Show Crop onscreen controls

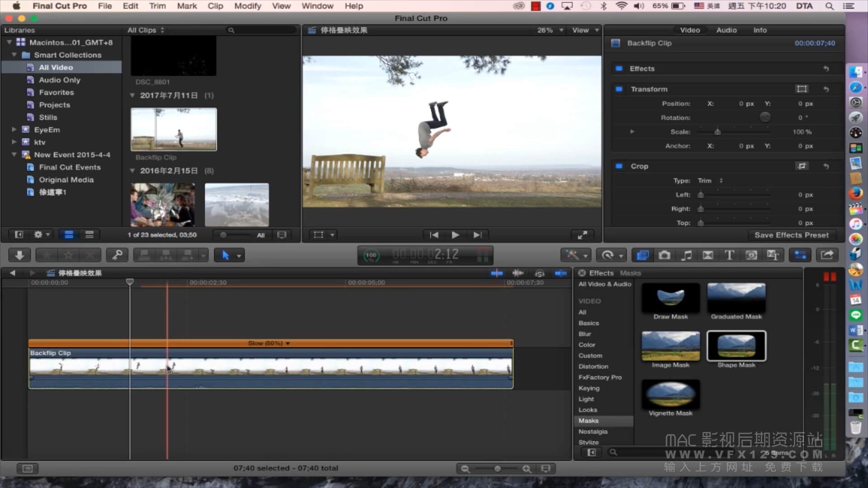pyautogui.click(x=802, y=166)
